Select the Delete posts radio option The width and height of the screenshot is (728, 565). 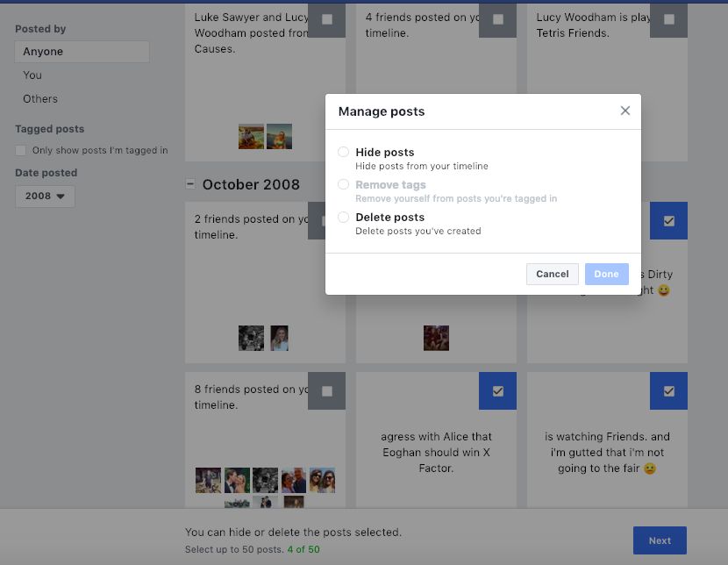(343, 217)
